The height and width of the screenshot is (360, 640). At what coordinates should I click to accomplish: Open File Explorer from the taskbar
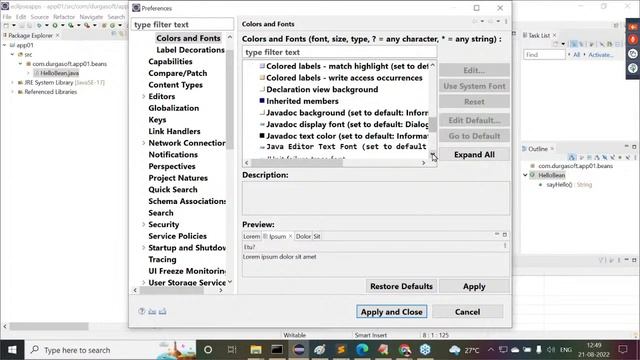(256, 350)
